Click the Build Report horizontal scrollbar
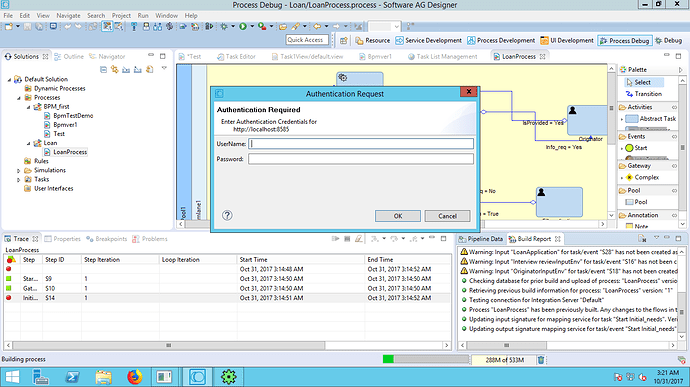Viewport: 690px width, 387px height. (568, 345)
